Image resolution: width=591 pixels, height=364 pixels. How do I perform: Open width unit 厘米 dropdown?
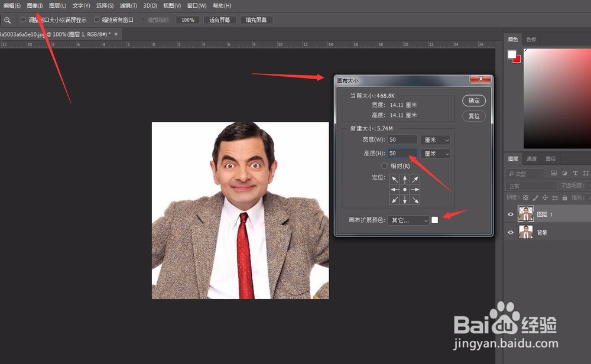436,140
